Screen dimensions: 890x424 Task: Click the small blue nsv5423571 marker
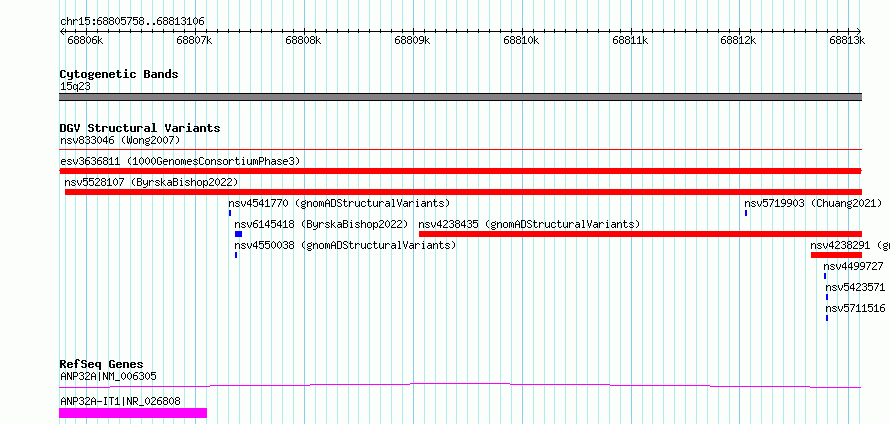(827, 297)
